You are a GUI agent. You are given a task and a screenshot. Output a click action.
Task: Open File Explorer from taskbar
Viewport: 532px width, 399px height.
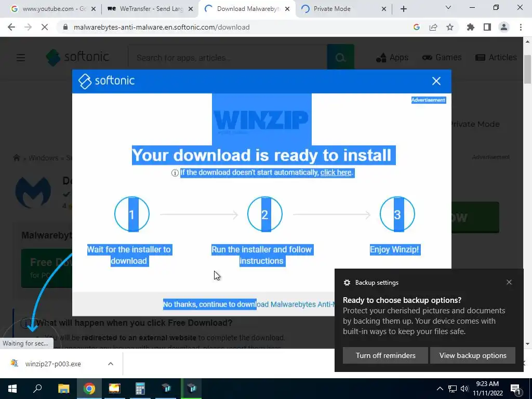pyautogui.click(x=63, y=389)
